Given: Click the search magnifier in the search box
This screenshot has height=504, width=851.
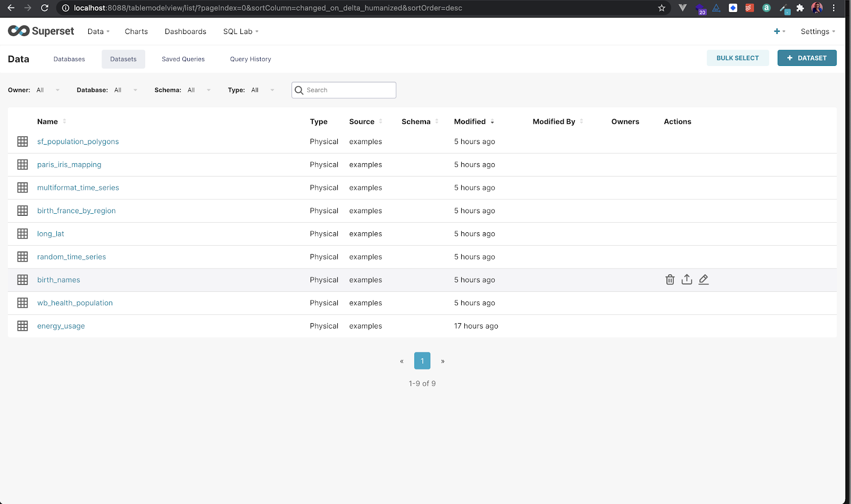Looking at the screenshot, I should (x=299, y=90).
